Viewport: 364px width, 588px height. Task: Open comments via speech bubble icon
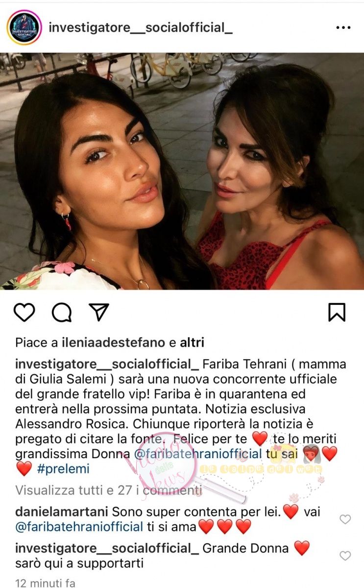coord(62,312)
